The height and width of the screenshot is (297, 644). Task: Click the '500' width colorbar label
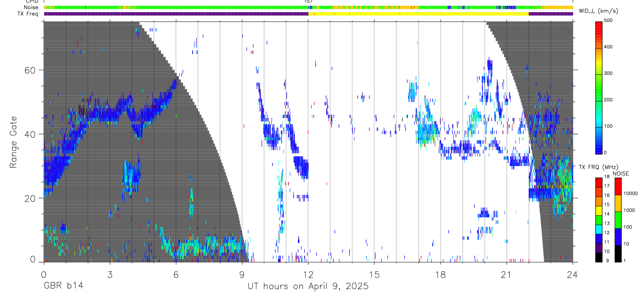pyautogui.click(x=609, y=20)
